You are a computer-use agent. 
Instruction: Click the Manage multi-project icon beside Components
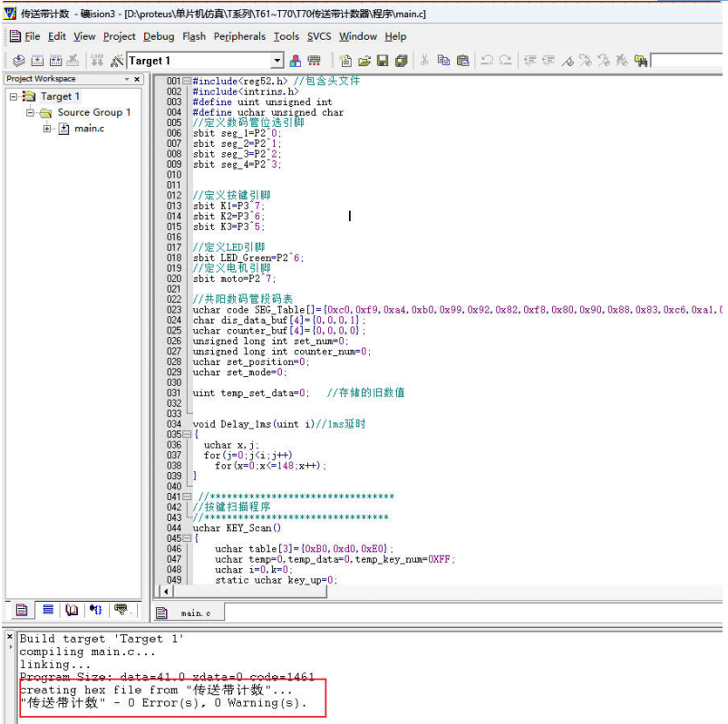coord(315,61)
